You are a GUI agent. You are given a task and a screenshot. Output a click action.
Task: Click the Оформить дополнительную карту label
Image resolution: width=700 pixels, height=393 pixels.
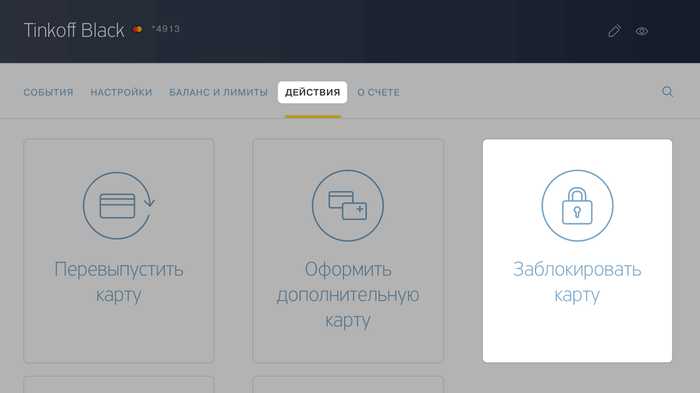pos(348,295)
